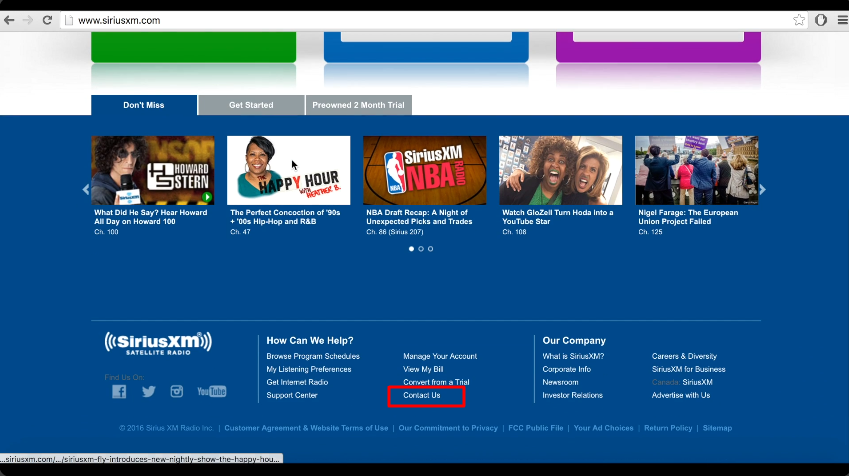Viewport: 849px width, 476px height.
Task: Open the Canada SiriusXM link
Action: (x=682, y=382)
